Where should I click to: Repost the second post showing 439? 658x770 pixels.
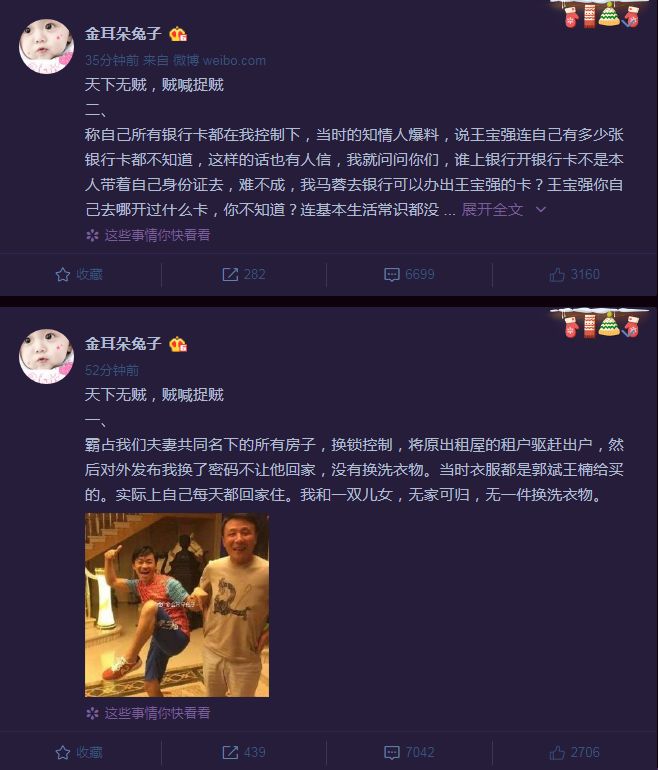click(230, 752)
